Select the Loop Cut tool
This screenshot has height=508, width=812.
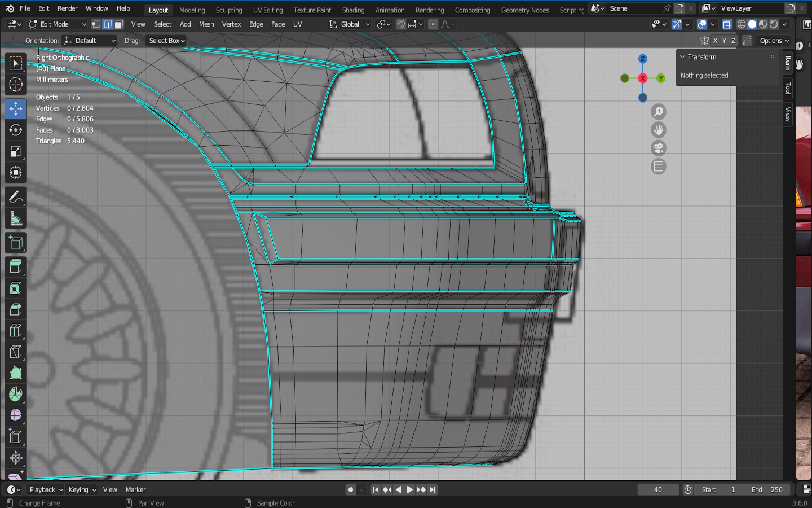15,331
